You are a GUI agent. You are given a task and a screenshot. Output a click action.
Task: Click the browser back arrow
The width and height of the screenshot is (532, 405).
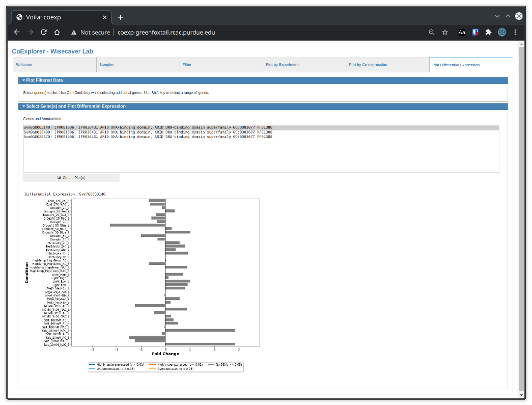(17, 32)
